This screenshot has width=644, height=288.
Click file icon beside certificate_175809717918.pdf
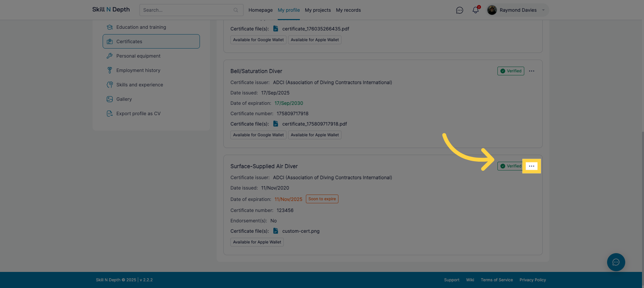tap(276, 124)
